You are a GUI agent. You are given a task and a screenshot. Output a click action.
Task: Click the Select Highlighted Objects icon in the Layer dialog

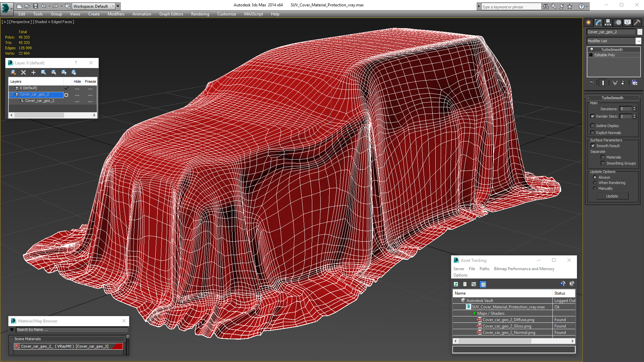43,72
